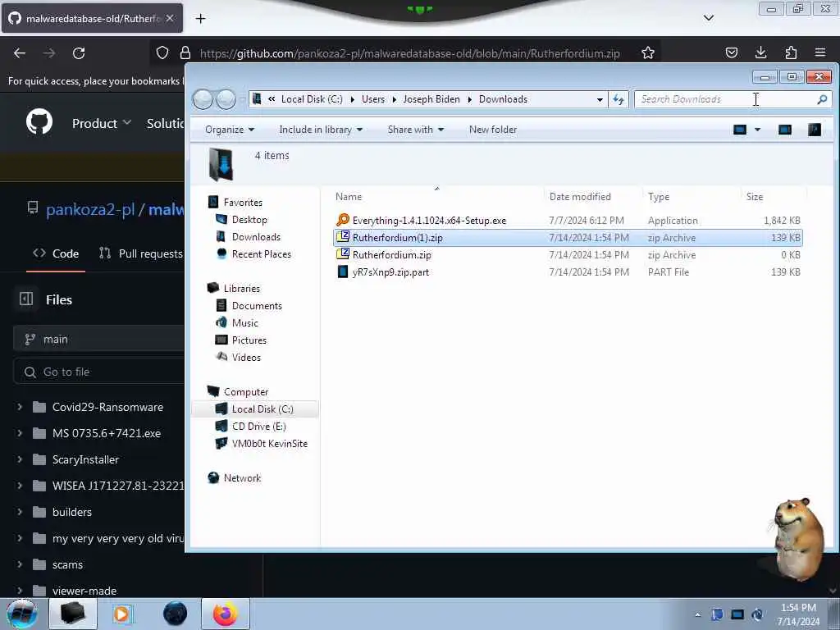Open Firefox tracking protection shield icon
Viewport: 840px width, 630px height.
tap(162, 52)
